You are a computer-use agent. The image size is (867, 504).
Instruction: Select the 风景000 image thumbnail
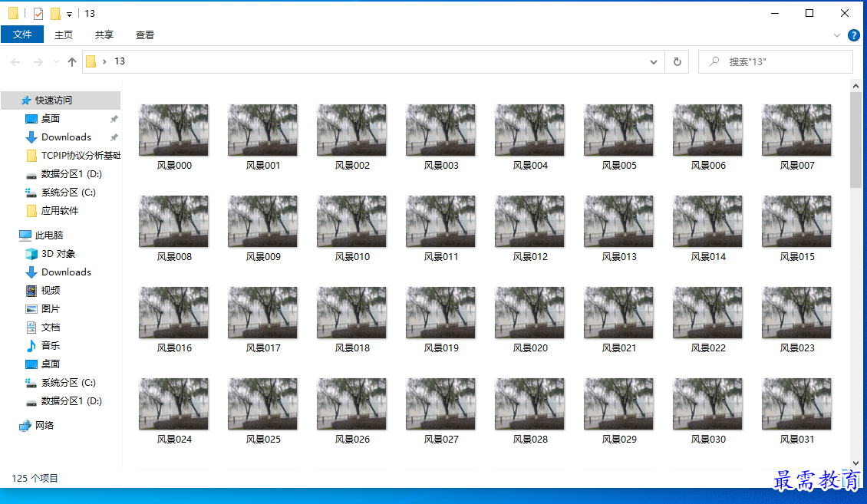pos(173,130)
